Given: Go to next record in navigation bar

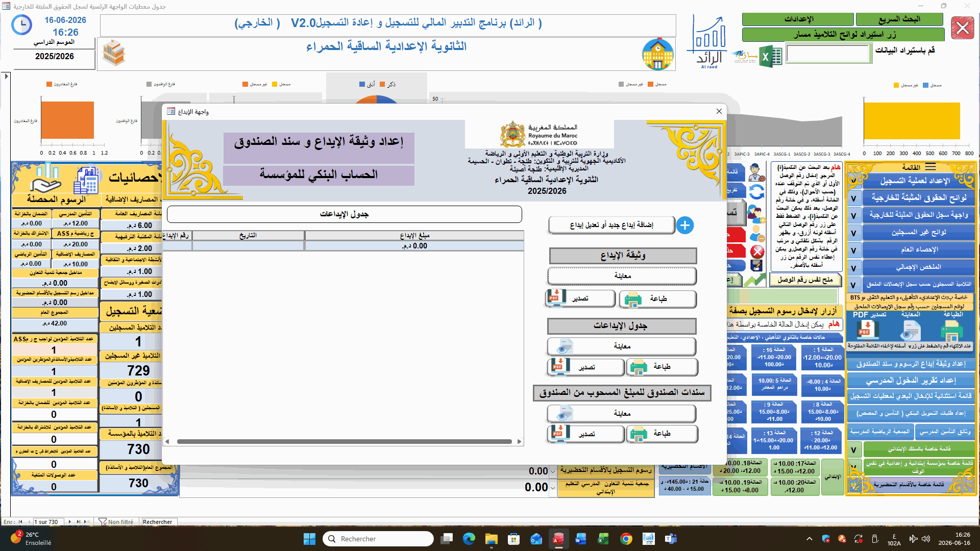Looking at the screenshot, I should pos(70,522).
